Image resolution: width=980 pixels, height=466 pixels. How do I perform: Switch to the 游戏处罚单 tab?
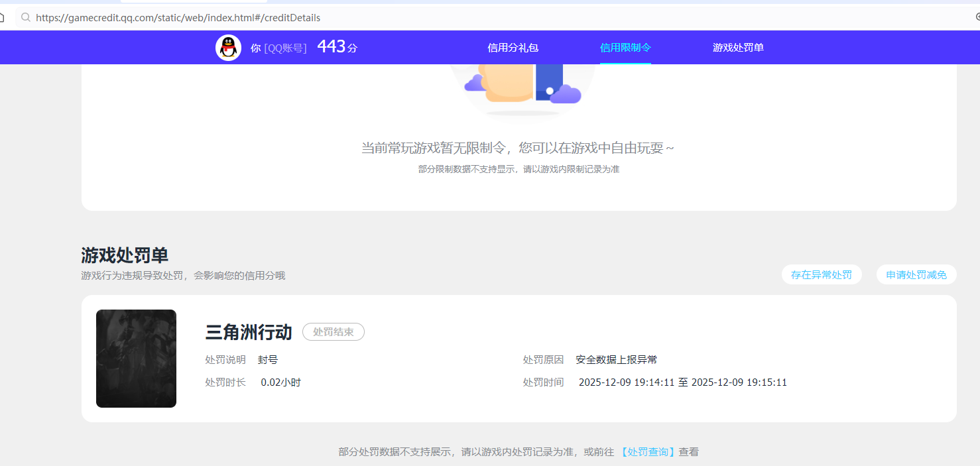(x=738, y=47)
